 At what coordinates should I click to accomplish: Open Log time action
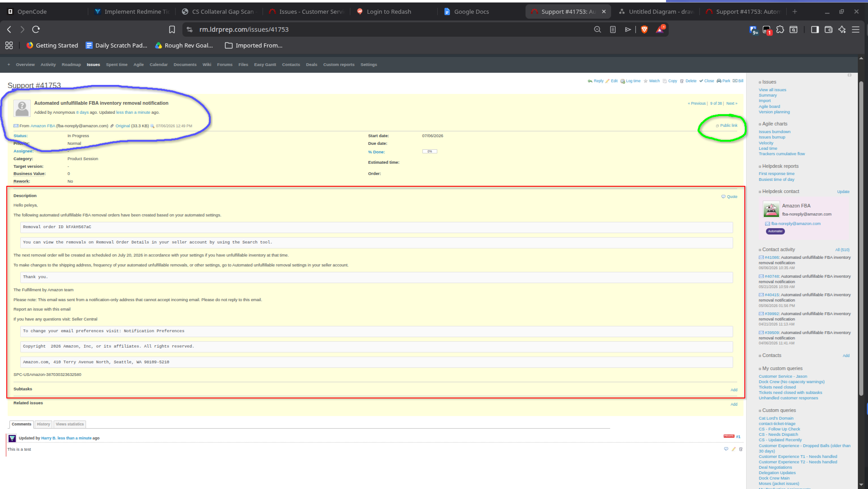point(630,81)
